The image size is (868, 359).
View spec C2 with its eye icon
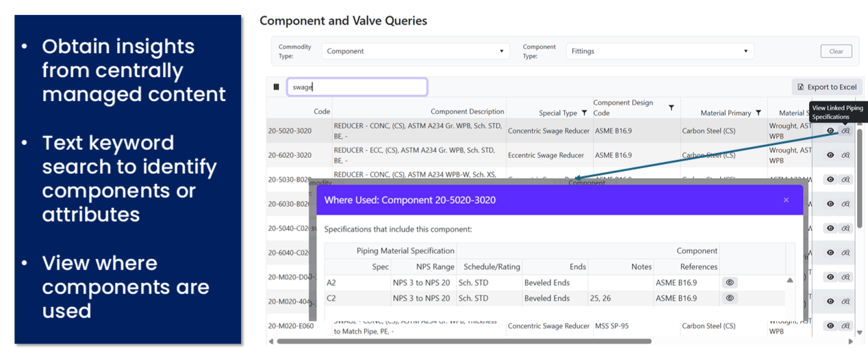point(730,298)
